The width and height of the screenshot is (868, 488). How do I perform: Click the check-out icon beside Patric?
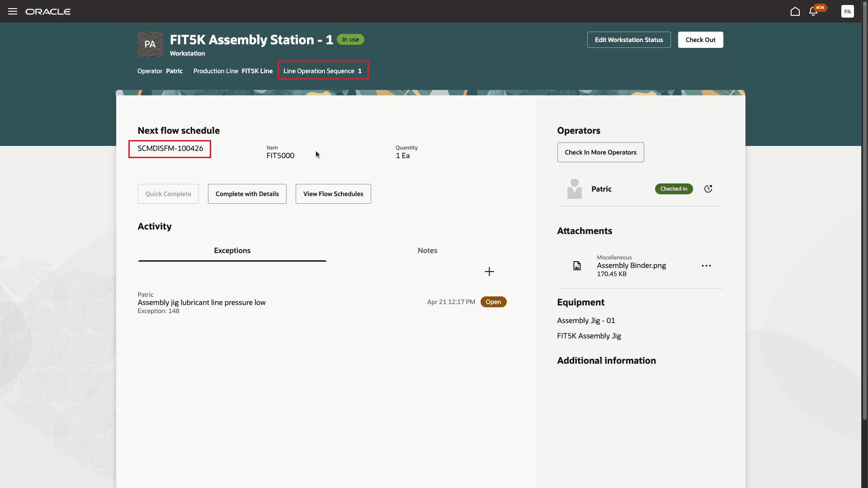point(708,189)
